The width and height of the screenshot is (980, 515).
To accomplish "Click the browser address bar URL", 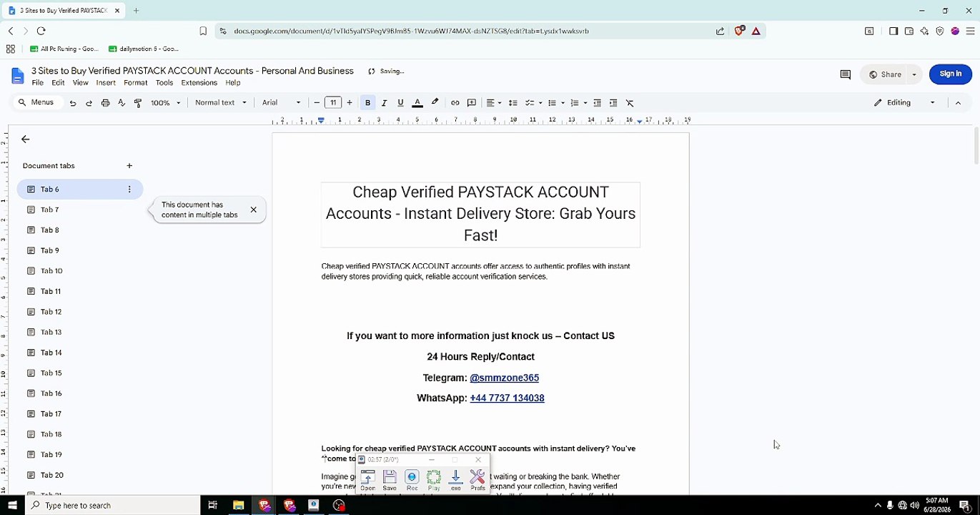I will tap(411, 31).
